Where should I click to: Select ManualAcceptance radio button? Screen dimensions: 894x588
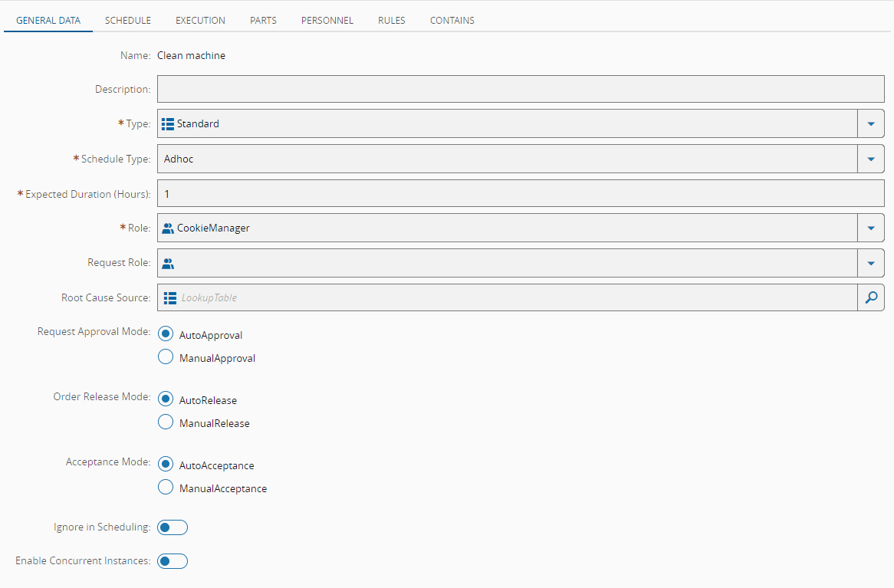click(x=166, y=488)
